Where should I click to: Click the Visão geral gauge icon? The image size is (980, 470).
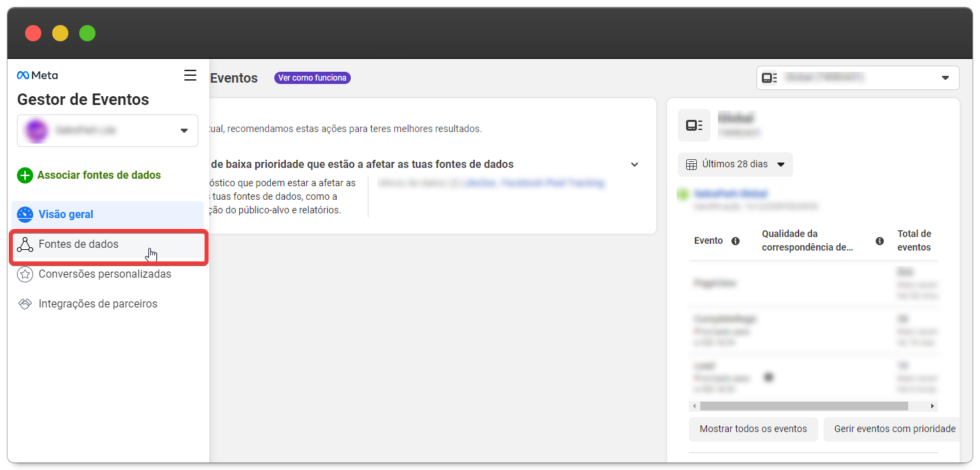pos(25,215)
